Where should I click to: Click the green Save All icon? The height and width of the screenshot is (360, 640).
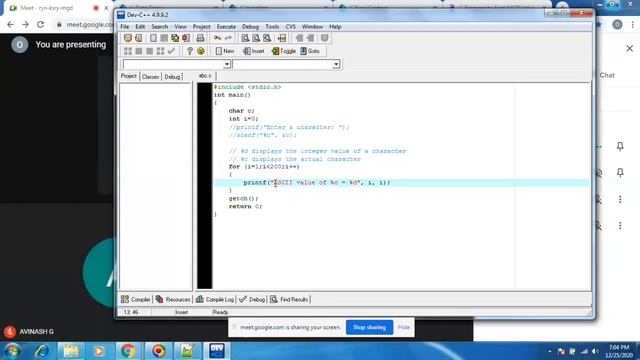175,38
